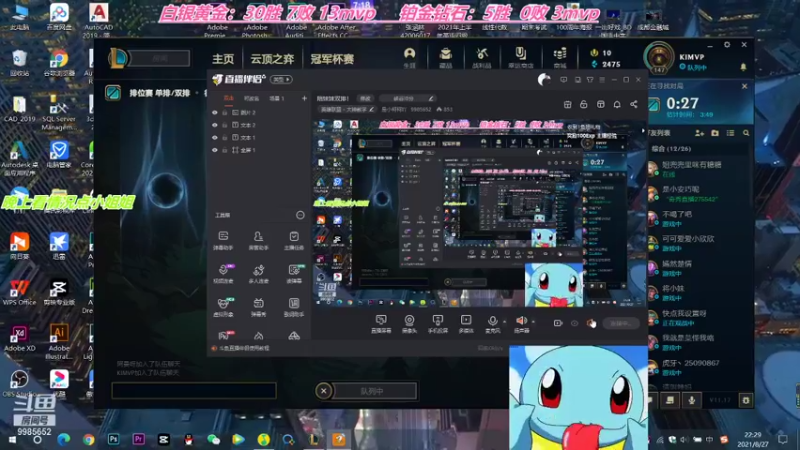Add a new scene with plus button
800x450 pixels.
pos(304,98)
